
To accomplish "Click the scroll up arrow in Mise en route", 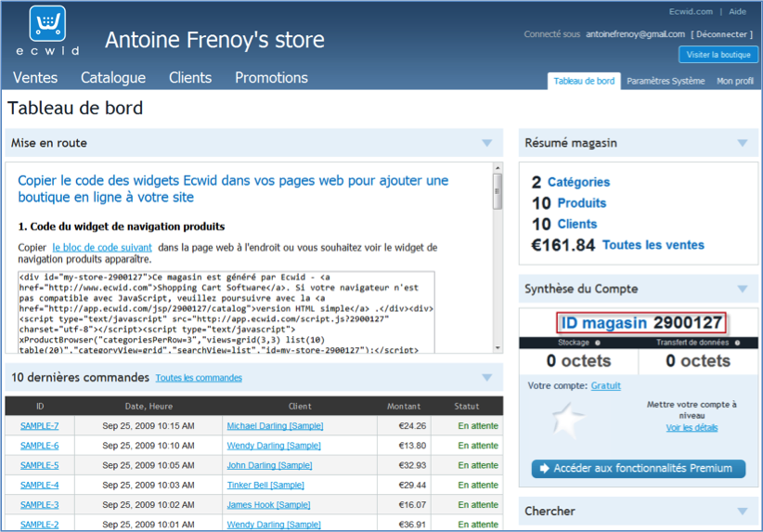I will coord(498,168).
